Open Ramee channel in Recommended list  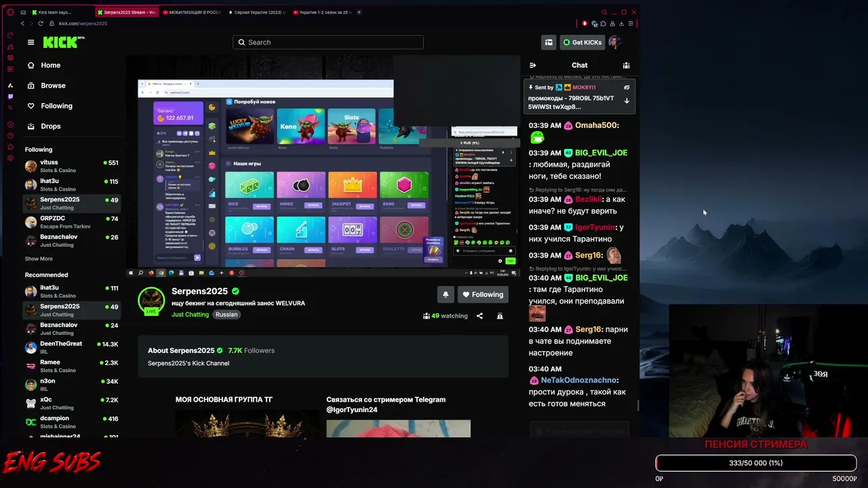pyautogui.click(x=71, y=366)
